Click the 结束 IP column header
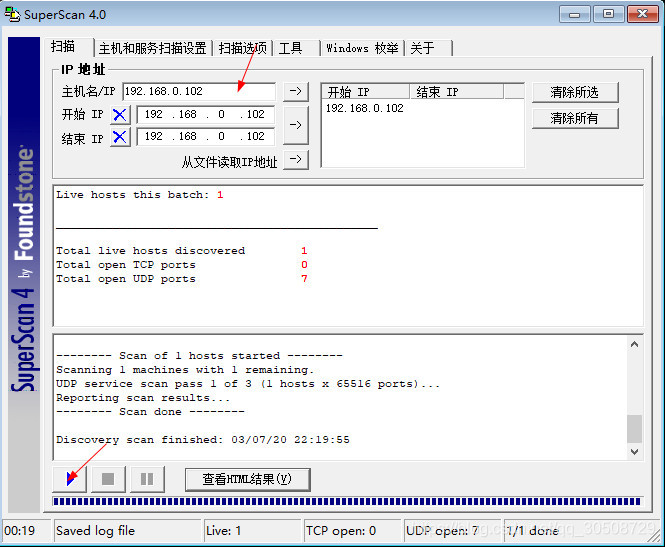The height and width of the screenshot is (547, 665). click(456, 92)
